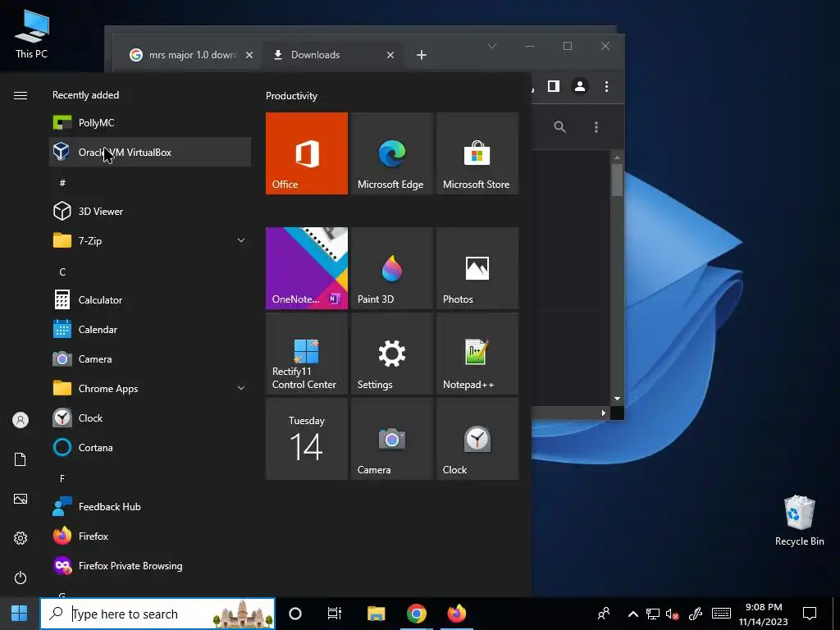Click the Productivity group header

click(x=291, y=96)
